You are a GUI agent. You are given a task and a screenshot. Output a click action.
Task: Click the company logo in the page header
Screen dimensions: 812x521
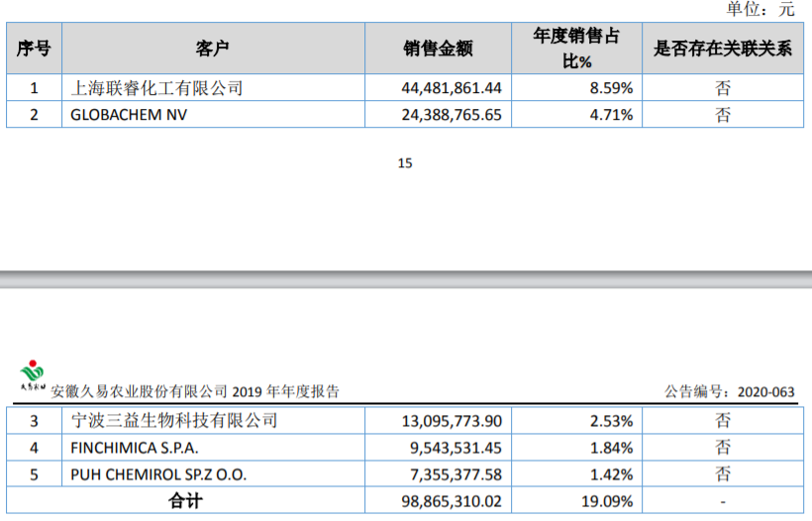pyautogui.click(x=33, y=375)
